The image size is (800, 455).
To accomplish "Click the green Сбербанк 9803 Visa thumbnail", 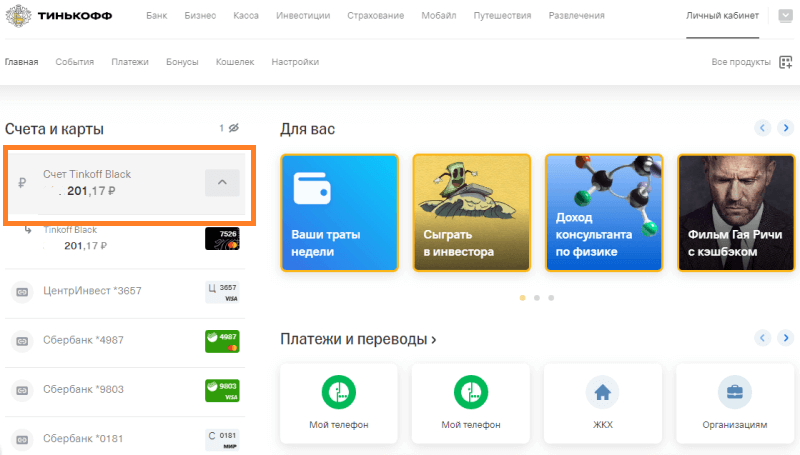I will pyautogui.click(x=222, y=390).
